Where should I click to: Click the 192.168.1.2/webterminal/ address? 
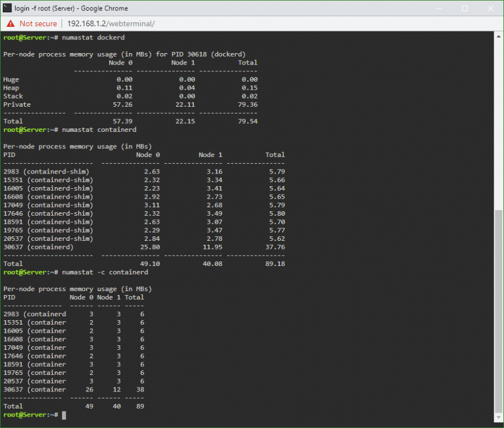pos(111,23)
